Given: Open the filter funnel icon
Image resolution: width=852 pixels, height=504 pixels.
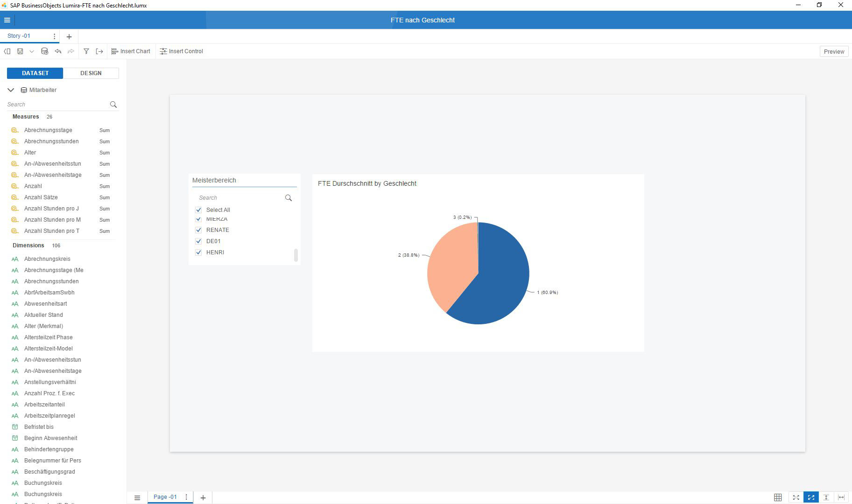Looking at the screenshot, I should (86, 51).
